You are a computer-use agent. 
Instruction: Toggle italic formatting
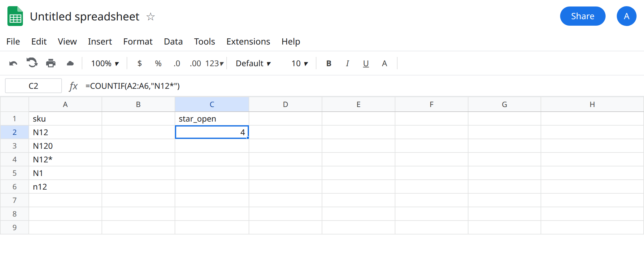pyautogui.click(x=347, y=63)
